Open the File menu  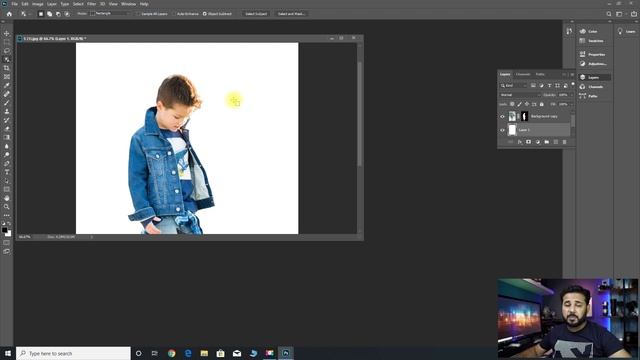click(14, 4)
